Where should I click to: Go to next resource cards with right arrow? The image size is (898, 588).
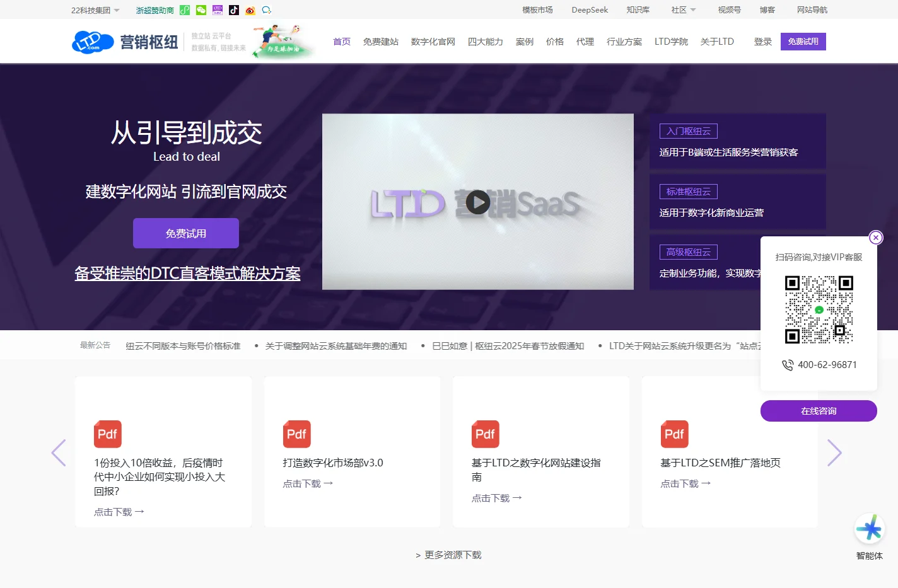click(x=834, y=453)
